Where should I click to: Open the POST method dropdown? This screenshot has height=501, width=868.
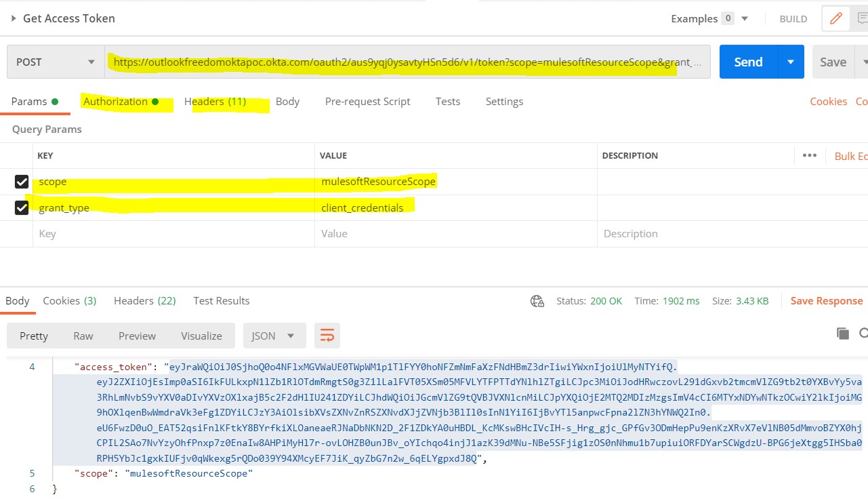click(56, 62)
